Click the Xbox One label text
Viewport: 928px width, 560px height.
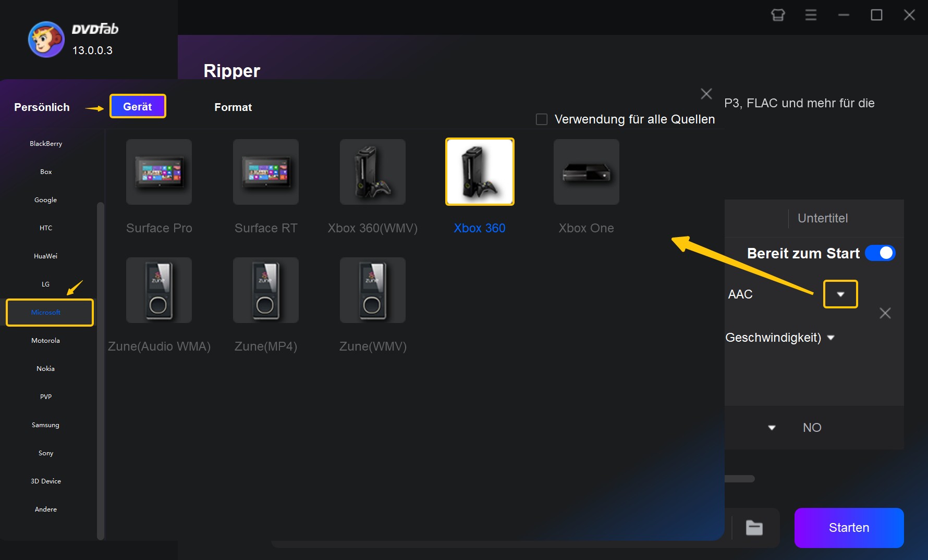(x=587, y=228)
